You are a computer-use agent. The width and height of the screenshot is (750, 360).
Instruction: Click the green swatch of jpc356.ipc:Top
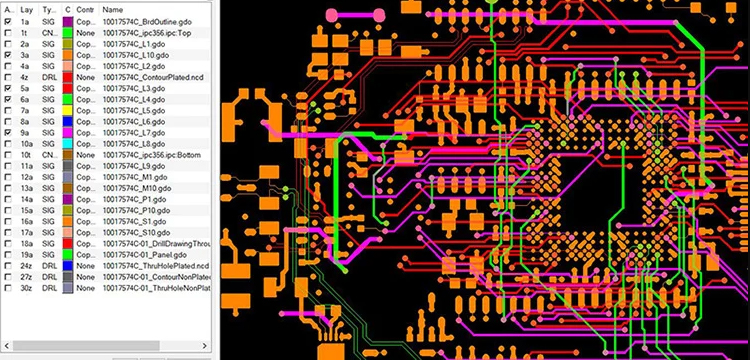point(68,33)
